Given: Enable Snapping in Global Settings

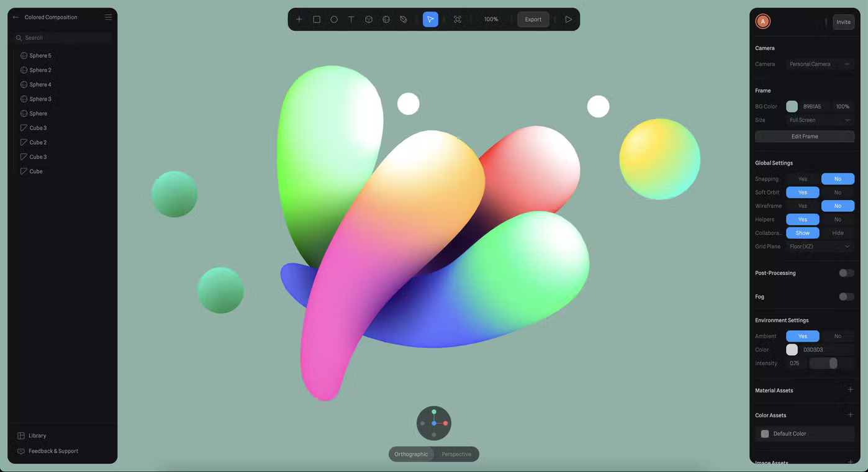Looking at the screenshot, I should pos(802,178).
